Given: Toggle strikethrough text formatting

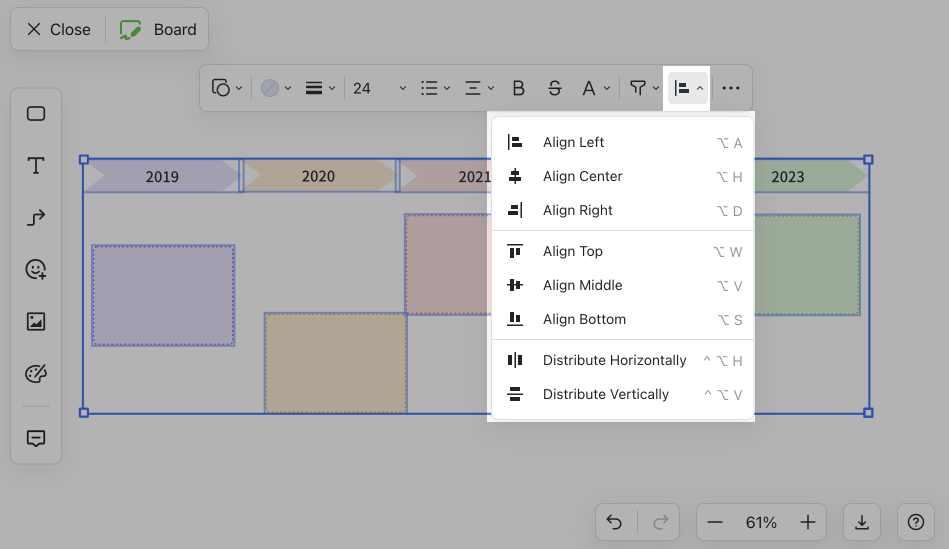Looking at the screenshot, I should point(555,88).
